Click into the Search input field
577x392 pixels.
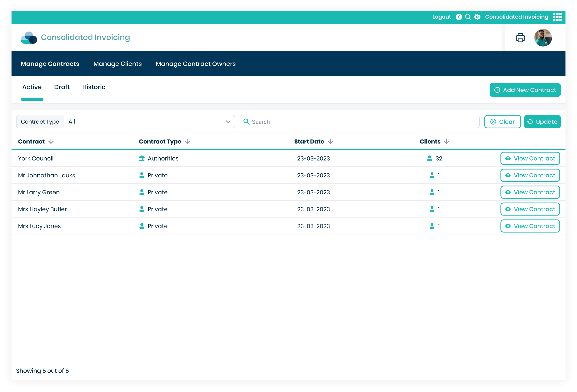[359, 122]
